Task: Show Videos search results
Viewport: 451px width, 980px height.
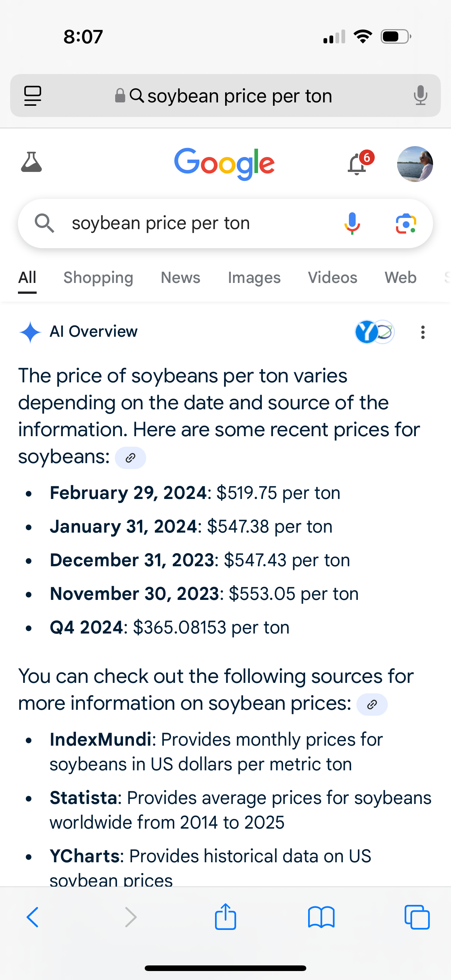Action: tap(332, 278)
